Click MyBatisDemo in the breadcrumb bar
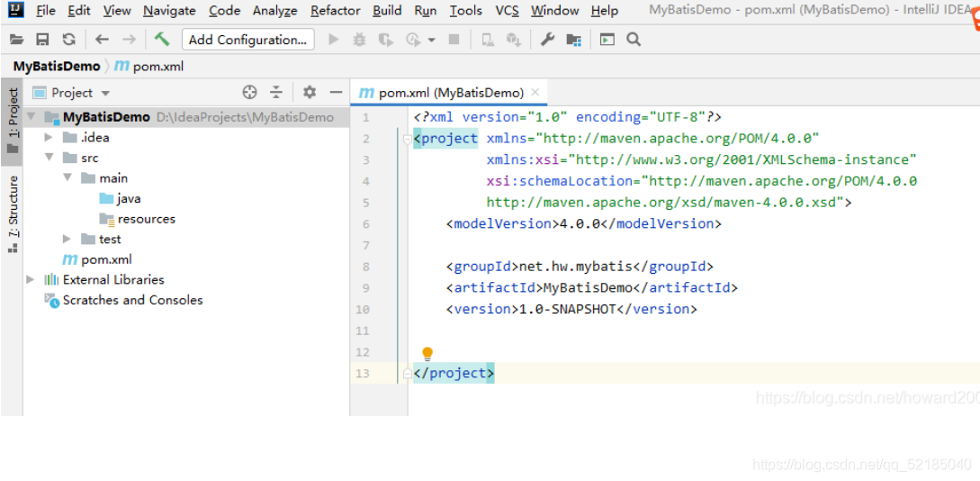Viewport: 980px width, 481px height. tap(57, 67)
